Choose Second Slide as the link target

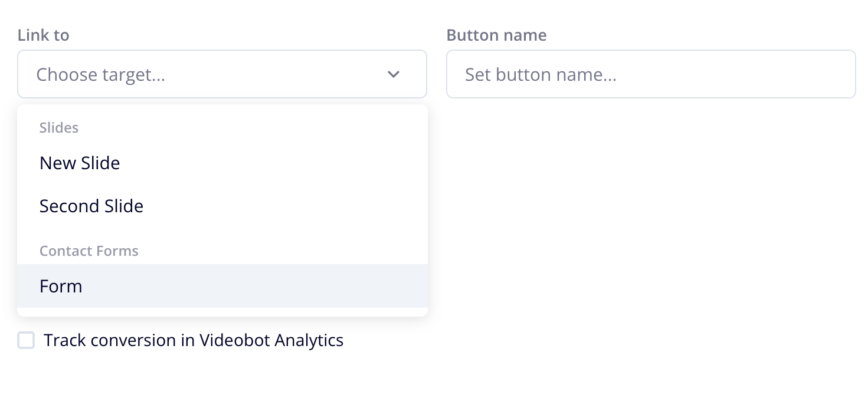click(91, 206)
